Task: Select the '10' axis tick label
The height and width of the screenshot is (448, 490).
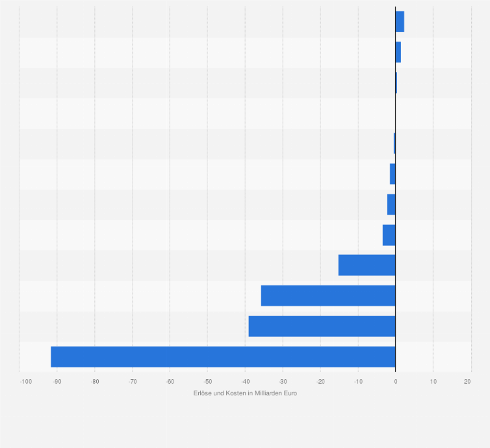Action: tap(433, 382)
